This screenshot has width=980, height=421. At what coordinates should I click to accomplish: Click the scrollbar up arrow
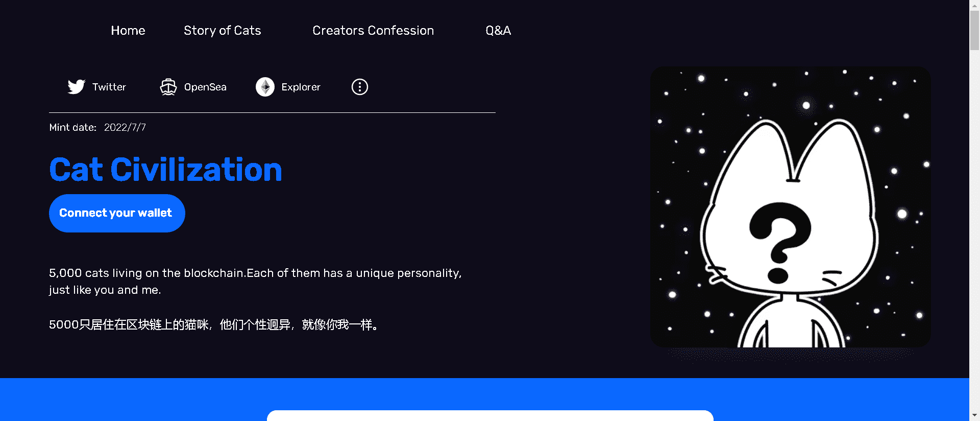click(x=974, y=5)
